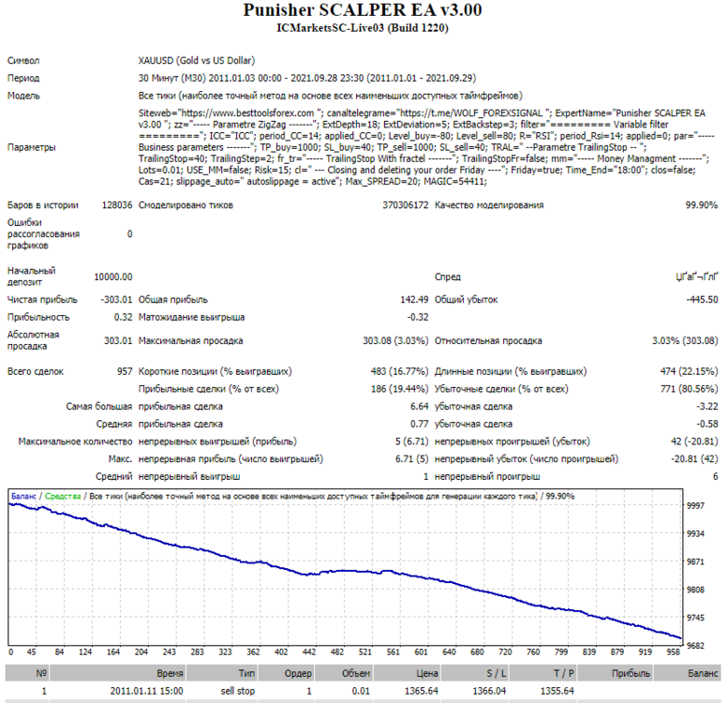Click the S/L cell 1366.04
This screenshot has width=728, height=703.
click(489, 691)
